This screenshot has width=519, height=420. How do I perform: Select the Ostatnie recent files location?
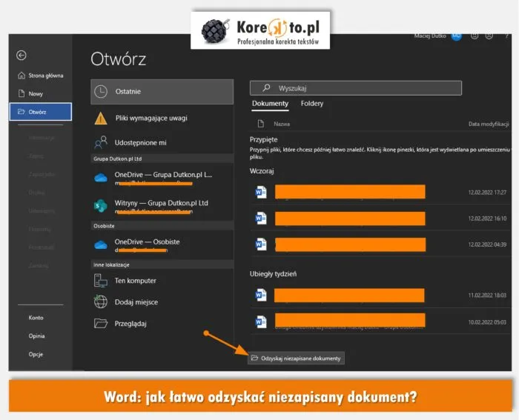point(162,92)
